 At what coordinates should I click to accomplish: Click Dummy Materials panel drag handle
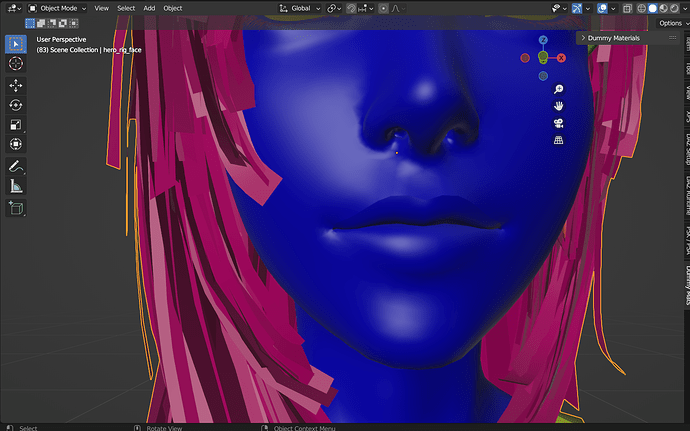pos(672,38)
